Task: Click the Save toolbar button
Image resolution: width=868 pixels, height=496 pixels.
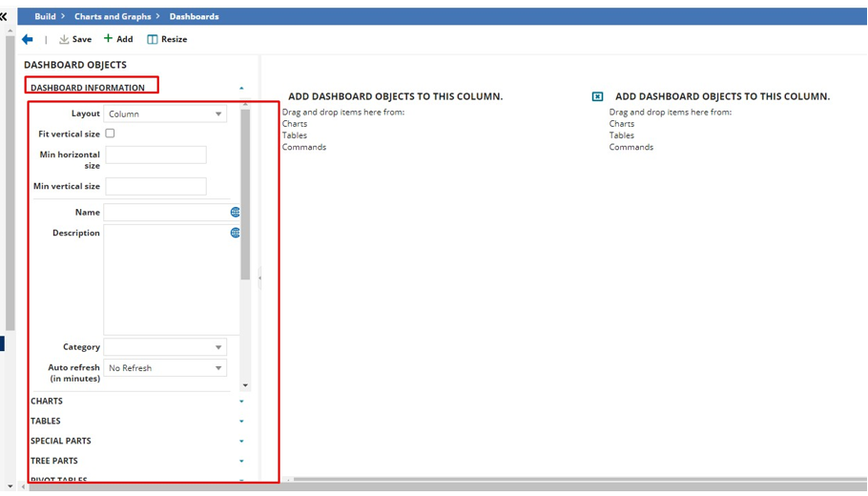Action: 75,39
